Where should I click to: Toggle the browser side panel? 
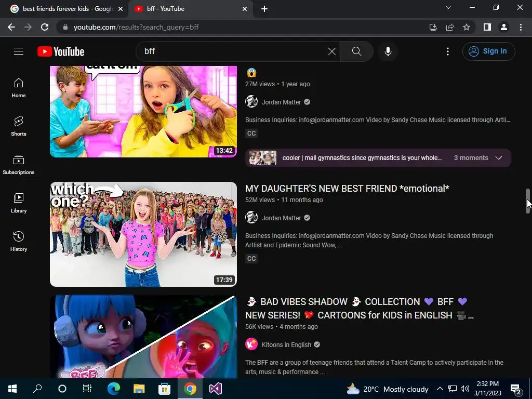point(487,27)
